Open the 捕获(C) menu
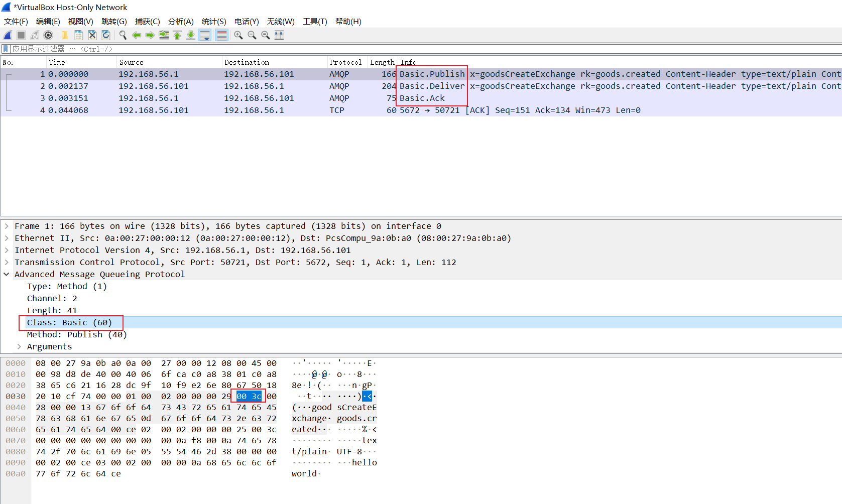Image resolution: width=842 pixels, height=504 pixels. 148,21
